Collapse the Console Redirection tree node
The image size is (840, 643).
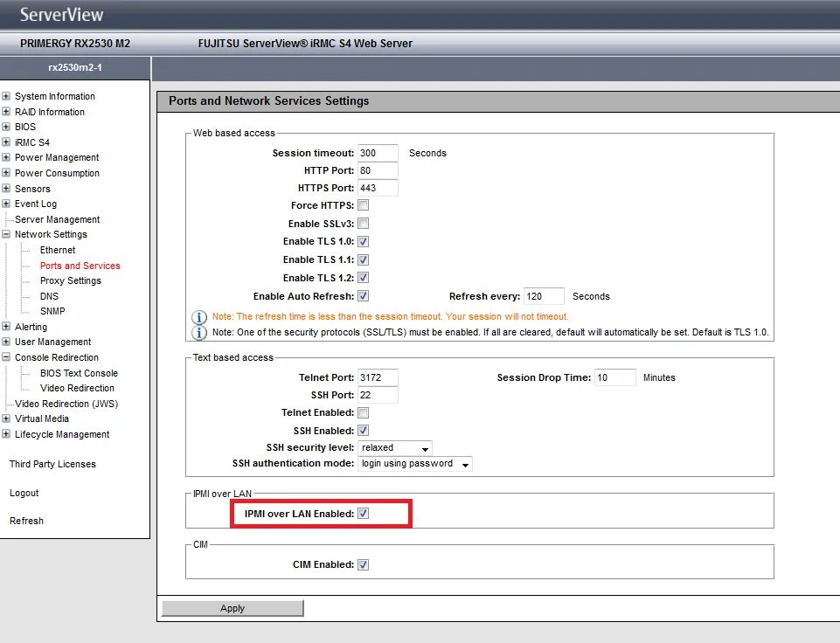[6, 357]
